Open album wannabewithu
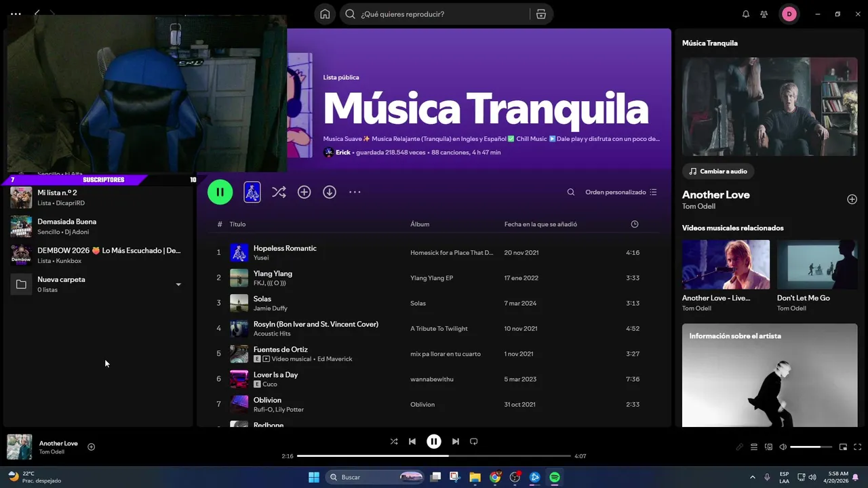 click(x=431, y=380)
